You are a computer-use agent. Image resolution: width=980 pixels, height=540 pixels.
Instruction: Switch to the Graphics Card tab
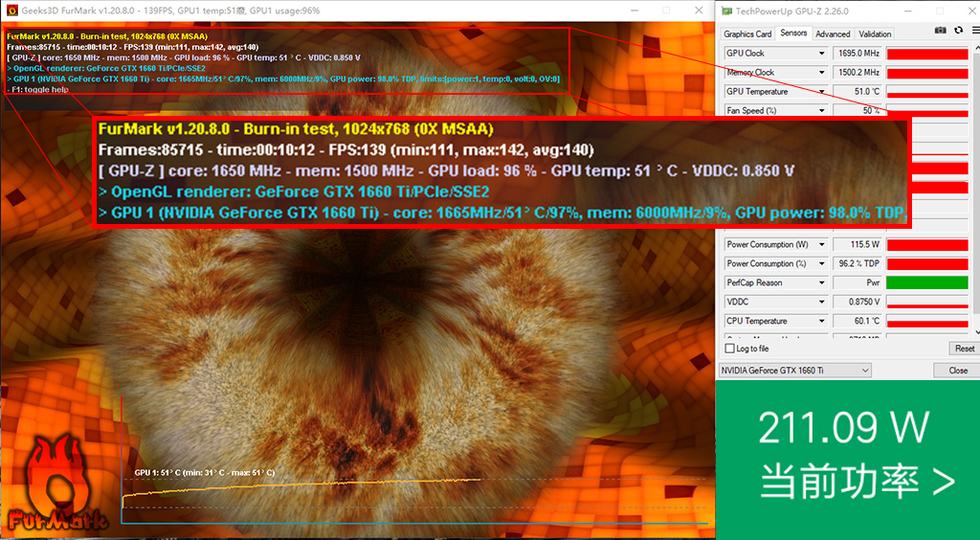pyautogui.click(x=747, y=34)
